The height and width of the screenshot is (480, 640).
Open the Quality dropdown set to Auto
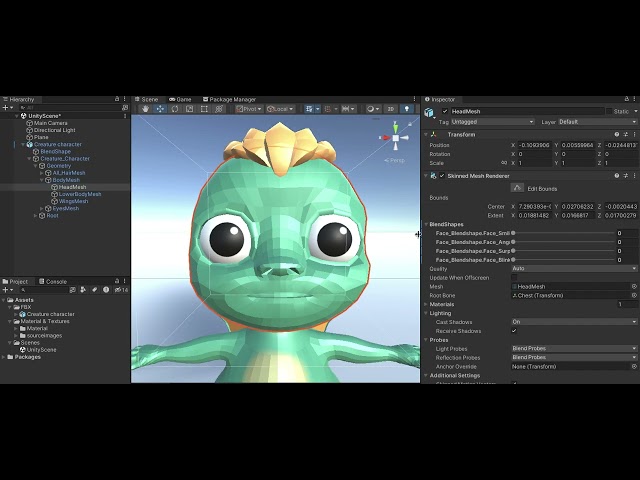pos(574,269)
